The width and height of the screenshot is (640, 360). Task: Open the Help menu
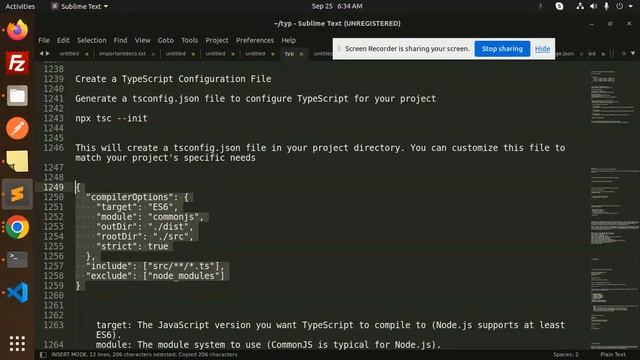[289, 40]
